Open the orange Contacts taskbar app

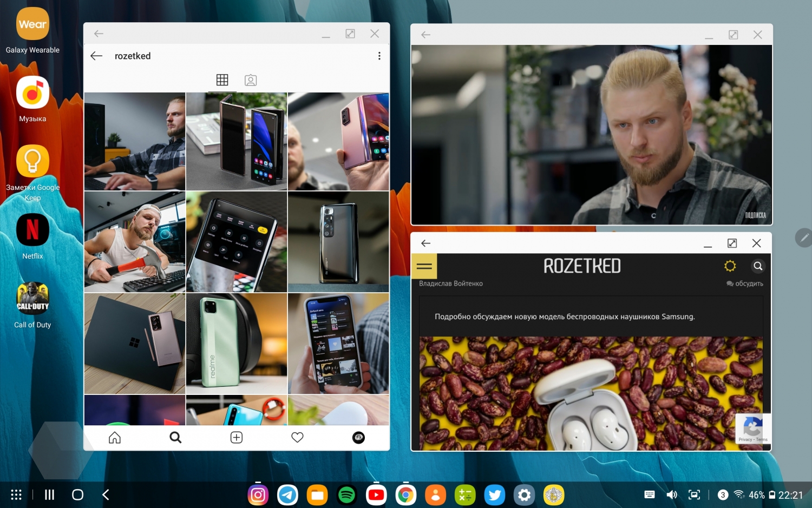coord(435,495)
